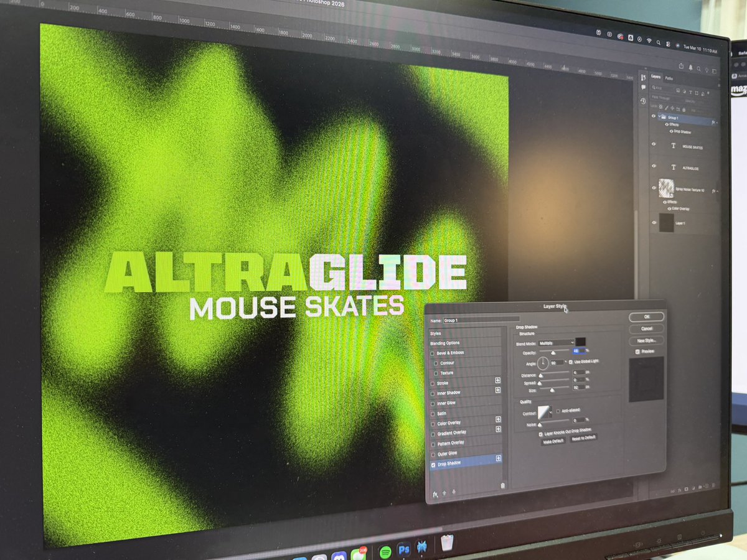Open the layer blend mode Pass Through dropdown

pos(664,98)
